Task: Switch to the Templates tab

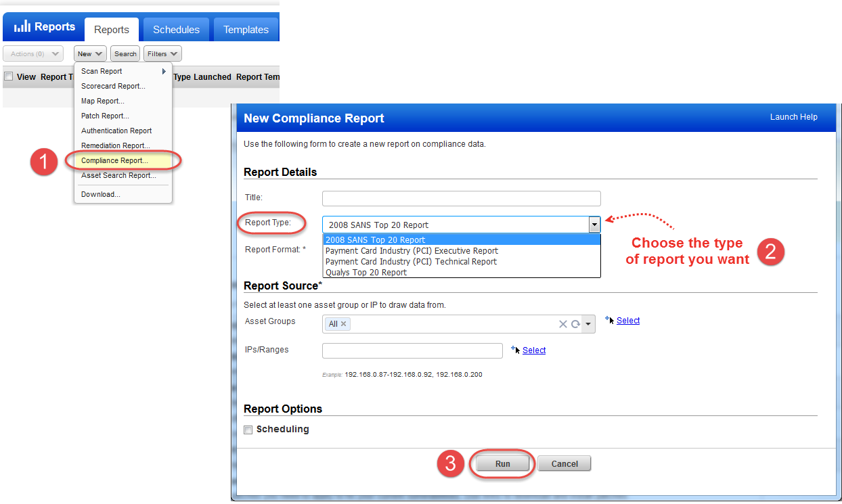Action: 246,30
